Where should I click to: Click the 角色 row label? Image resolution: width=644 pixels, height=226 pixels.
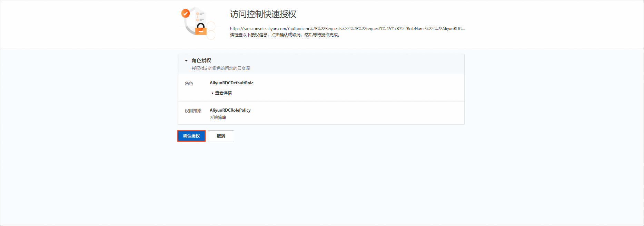189,84
